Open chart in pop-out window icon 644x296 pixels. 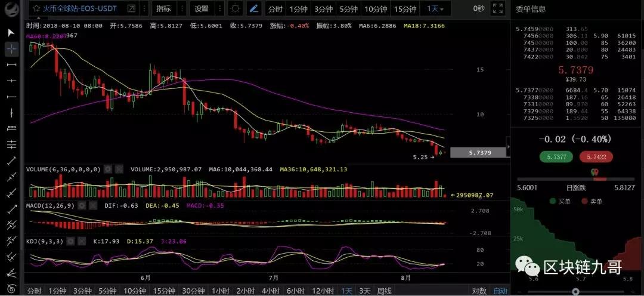tap(131, 8)
